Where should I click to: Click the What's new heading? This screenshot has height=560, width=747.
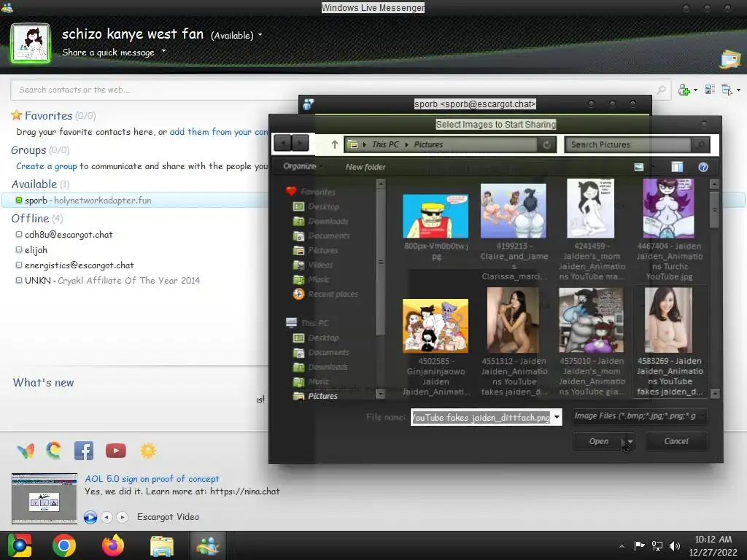43,383
